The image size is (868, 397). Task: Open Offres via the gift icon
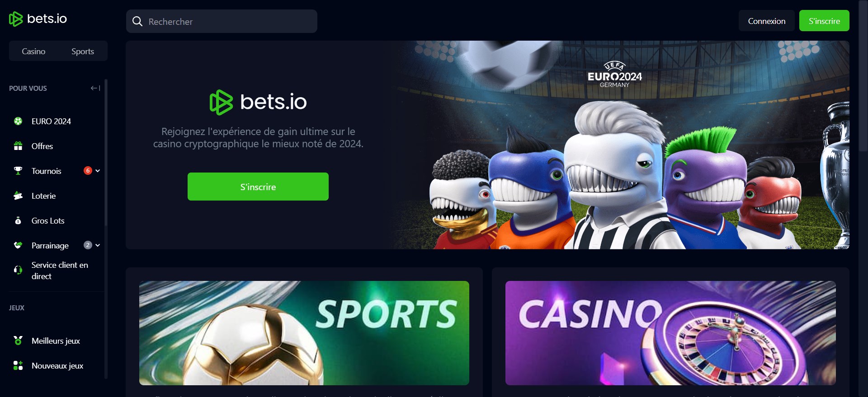tap(18, 146)
